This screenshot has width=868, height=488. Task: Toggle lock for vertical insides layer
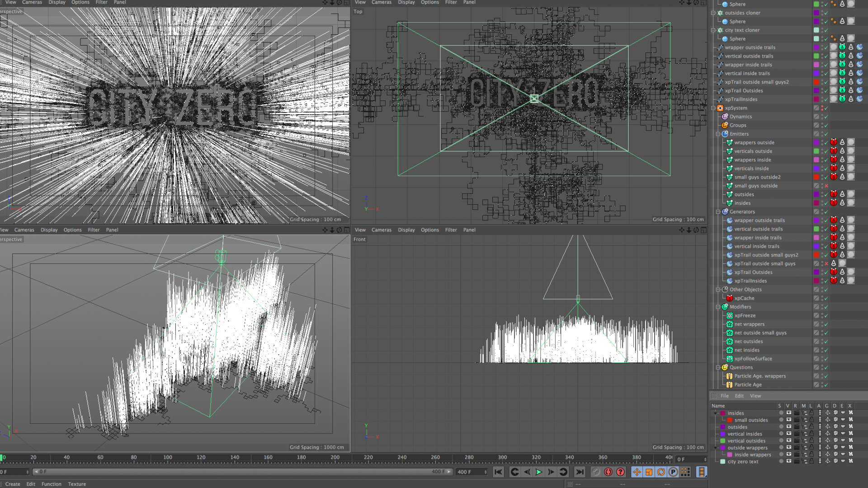812,434
